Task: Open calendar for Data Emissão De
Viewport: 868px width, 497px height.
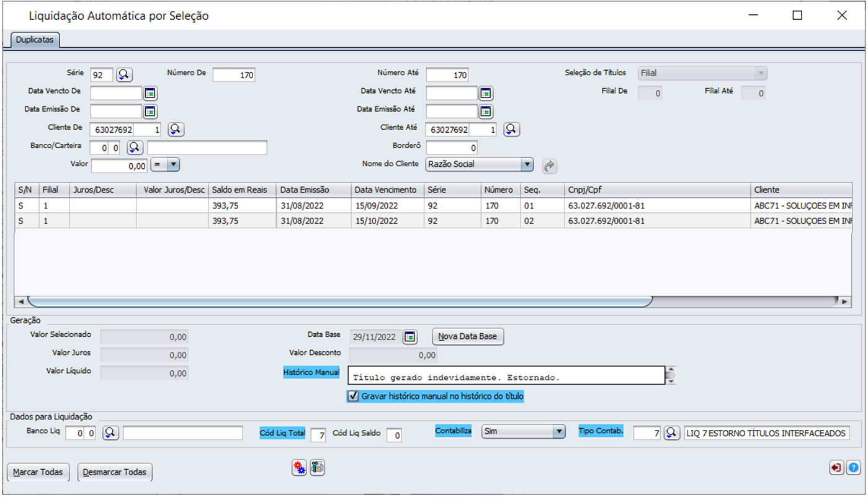Action: tap(151, 112)
